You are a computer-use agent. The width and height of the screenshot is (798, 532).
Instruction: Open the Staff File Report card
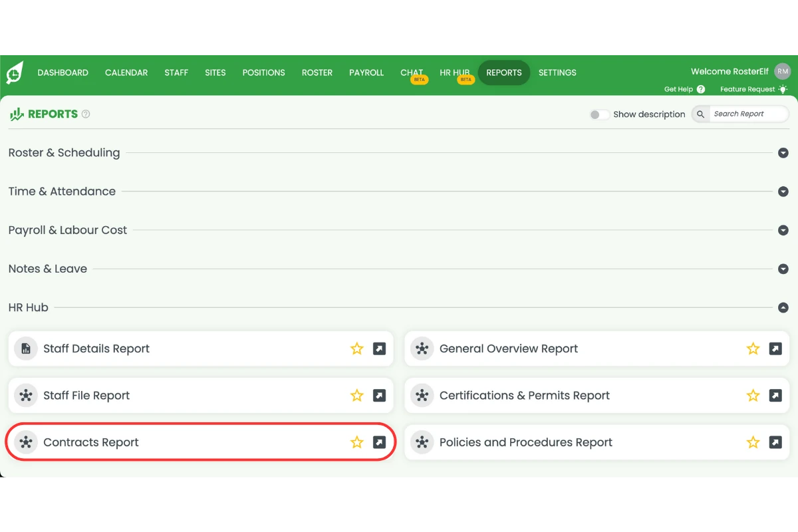click(x=201, y=396)
